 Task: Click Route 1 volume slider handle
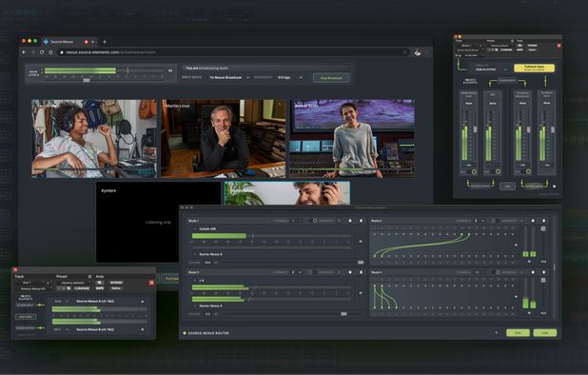pos(361,262)
